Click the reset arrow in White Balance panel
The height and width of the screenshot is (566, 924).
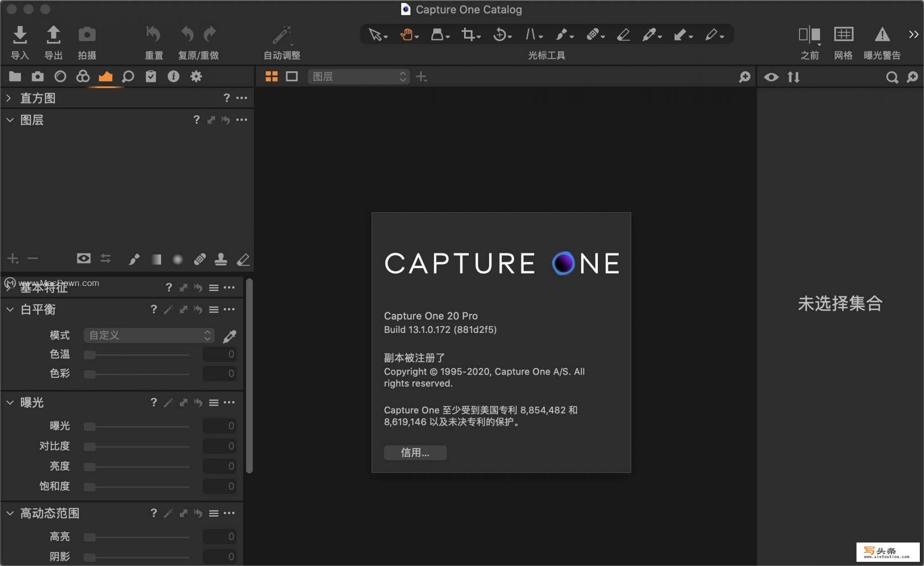(198, 310)
